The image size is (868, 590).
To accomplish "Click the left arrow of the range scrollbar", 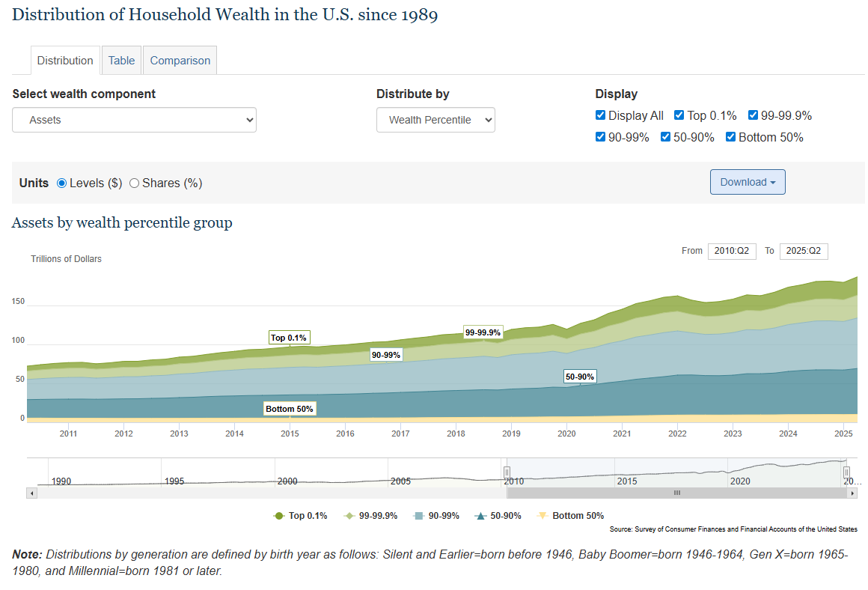I will tap(31, 493).
